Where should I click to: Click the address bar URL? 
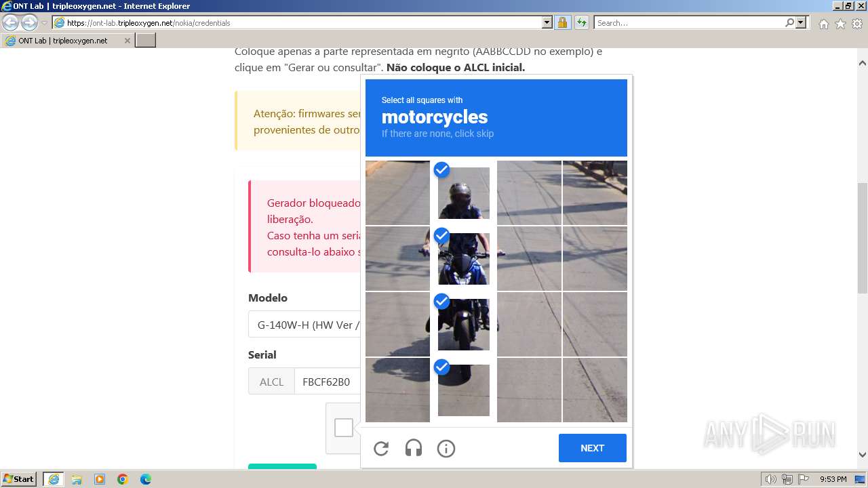coord(298,22)
